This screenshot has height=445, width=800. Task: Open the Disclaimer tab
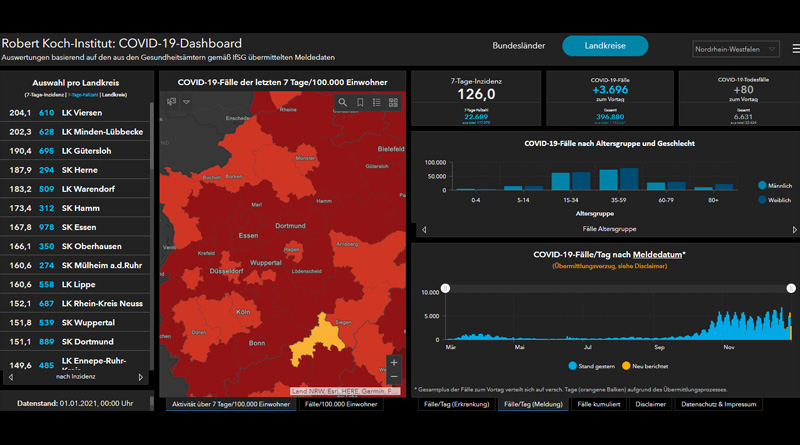[651, 404]
